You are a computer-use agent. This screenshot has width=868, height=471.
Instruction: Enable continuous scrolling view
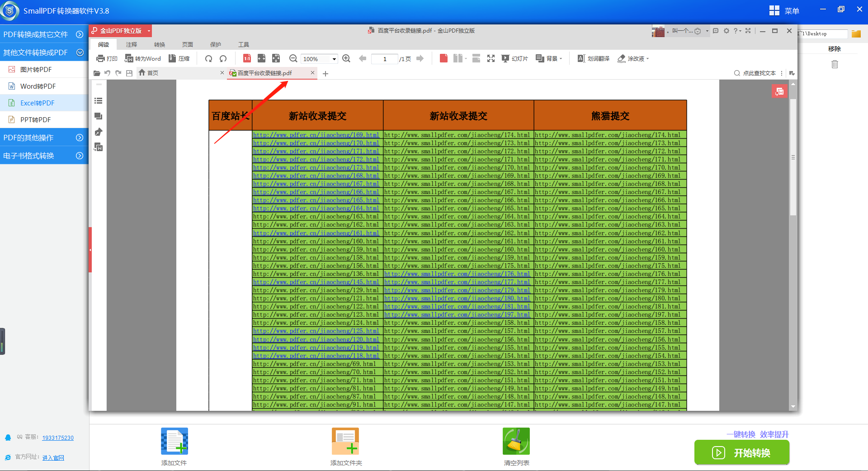[476, 58]
